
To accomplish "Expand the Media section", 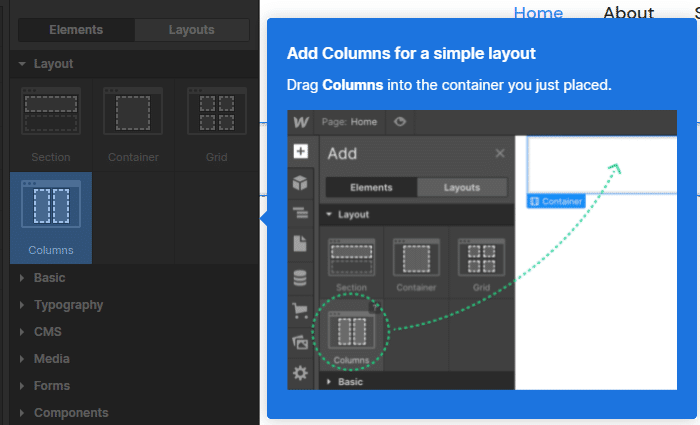I will [x=52, y=359].
